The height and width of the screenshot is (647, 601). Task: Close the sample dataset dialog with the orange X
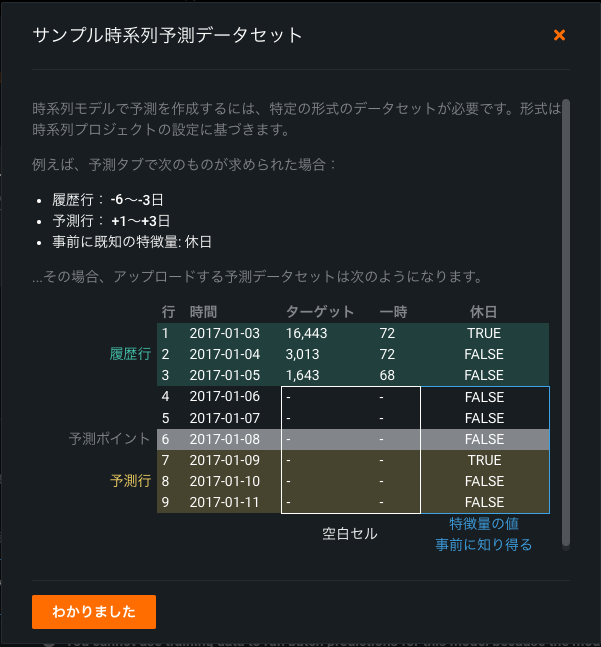tap(560, 36)
